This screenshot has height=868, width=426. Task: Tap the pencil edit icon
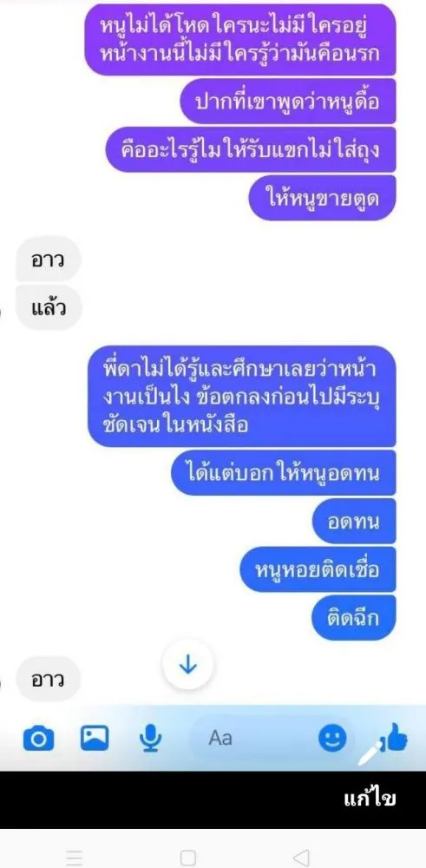[x=371, y=750]
